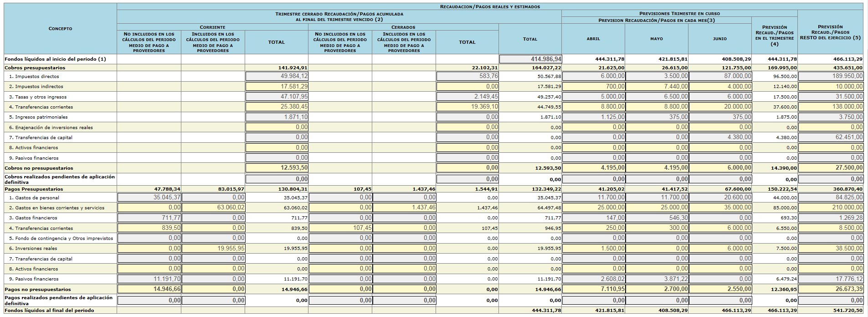Screen dimensions: 868x317
Task: Edit Inversiones reales incluidos corriente 19.955,95
Action: tap(213, 249)
